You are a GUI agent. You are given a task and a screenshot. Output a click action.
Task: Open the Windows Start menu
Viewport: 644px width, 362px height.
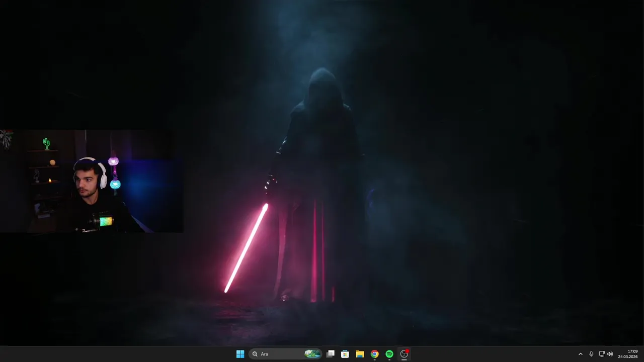coord(240,354)
